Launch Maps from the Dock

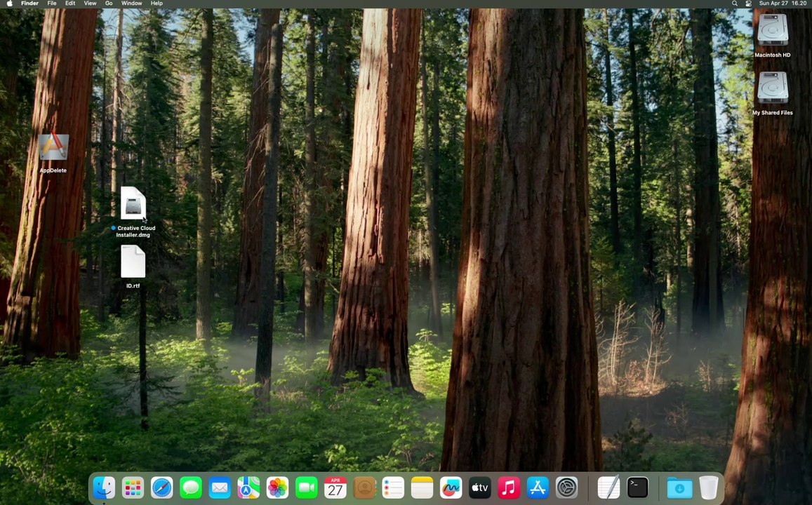tap(248, 487)
